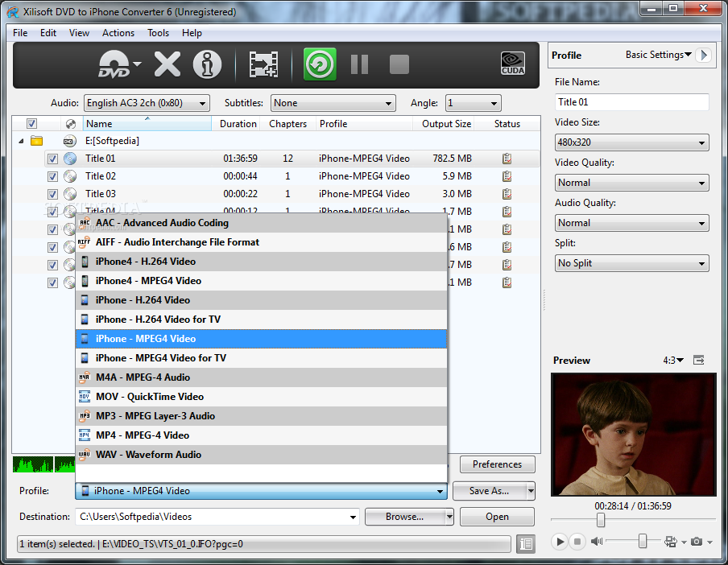728x565 pixels.
Task: Click the Profile panel expand arrow button
Action: click(705, 55)
